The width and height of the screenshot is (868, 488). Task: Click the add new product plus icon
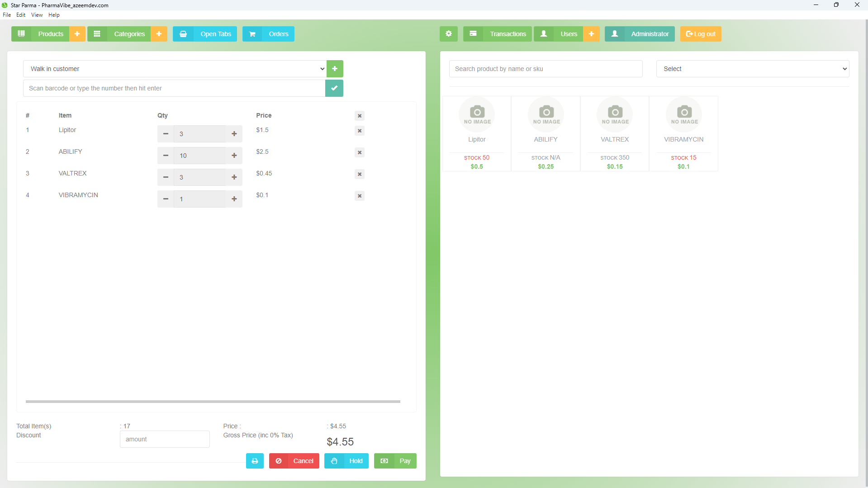coord(77,34)
